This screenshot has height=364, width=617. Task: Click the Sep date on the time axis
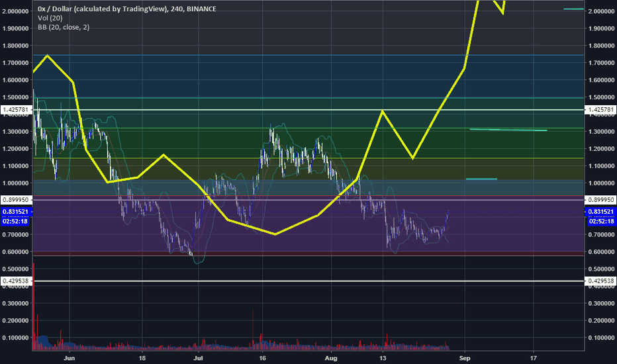click(x=465, y=358)
